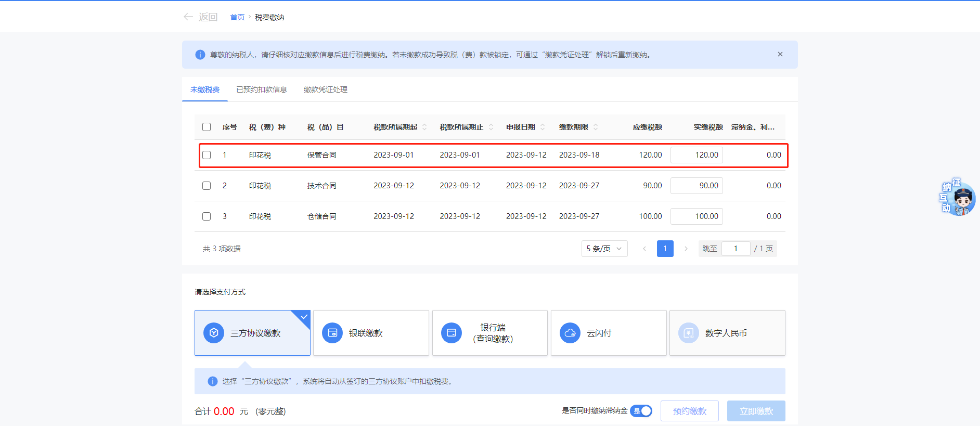The image size is (980, 426).
Task: Choose 银联缴款 payment option
Action: click(371, 333)
